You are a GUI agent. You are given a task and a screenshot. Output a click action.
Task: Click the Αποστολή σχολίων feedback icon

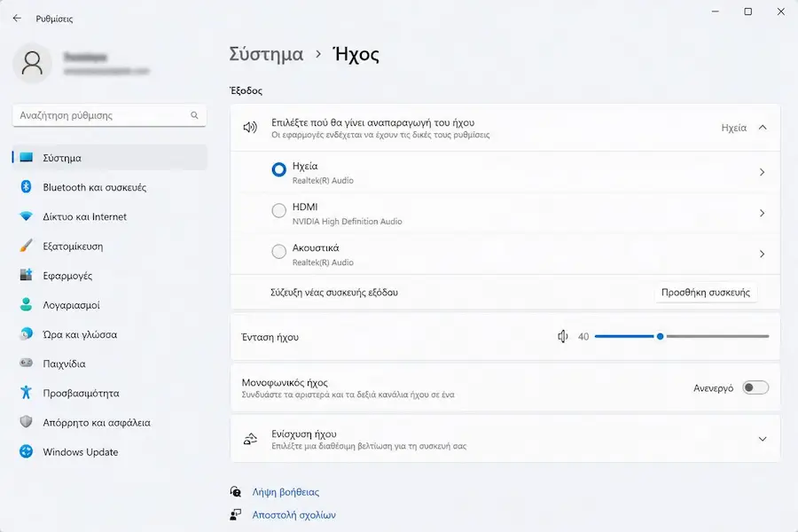[235, 514]
